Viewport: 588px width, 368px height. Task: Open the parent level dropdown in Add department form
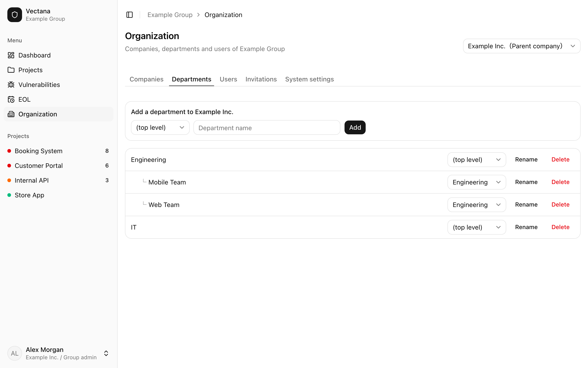(x=160, y=127)
